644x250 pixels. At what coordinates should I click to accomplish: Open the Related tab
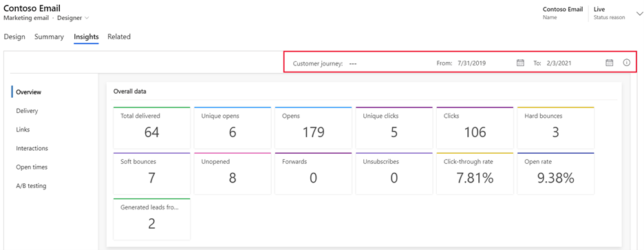point(119,37)
